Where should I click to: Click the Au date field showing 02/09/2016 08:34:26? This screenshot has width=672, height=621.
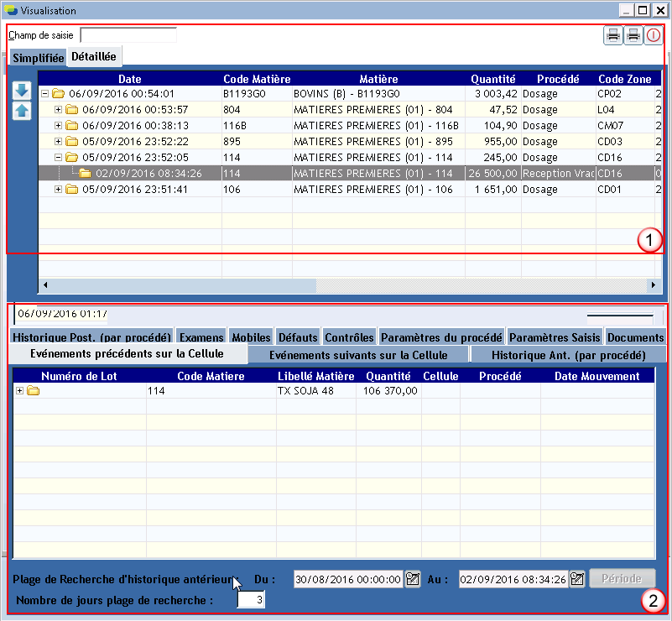coord(513,579)
